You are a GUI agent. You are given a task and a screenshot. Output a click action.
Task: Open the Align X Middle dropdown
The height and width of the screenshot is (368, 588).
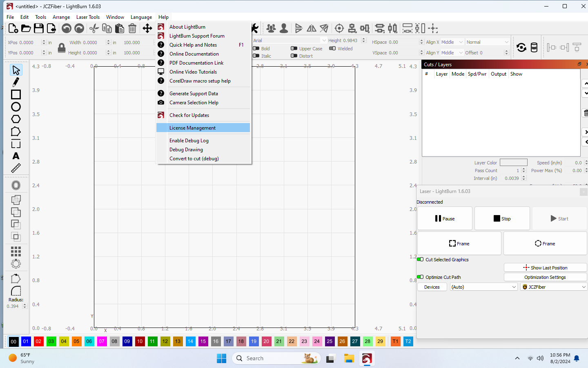tap(452, 42)
